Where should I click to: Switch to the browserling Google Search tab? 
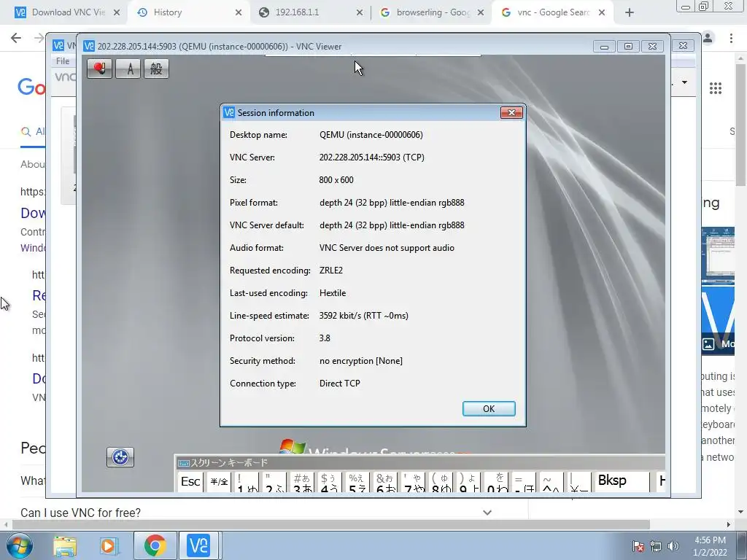tap(432, 12)
